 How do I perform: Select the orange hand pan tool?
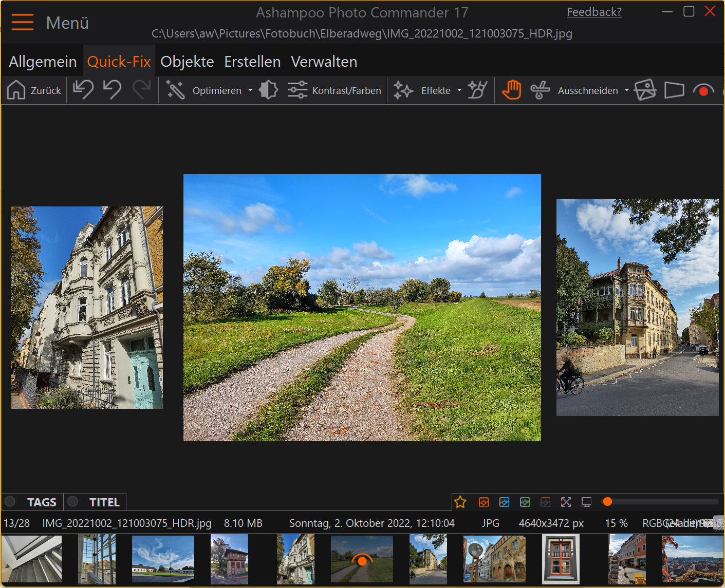tap(511, 90)
